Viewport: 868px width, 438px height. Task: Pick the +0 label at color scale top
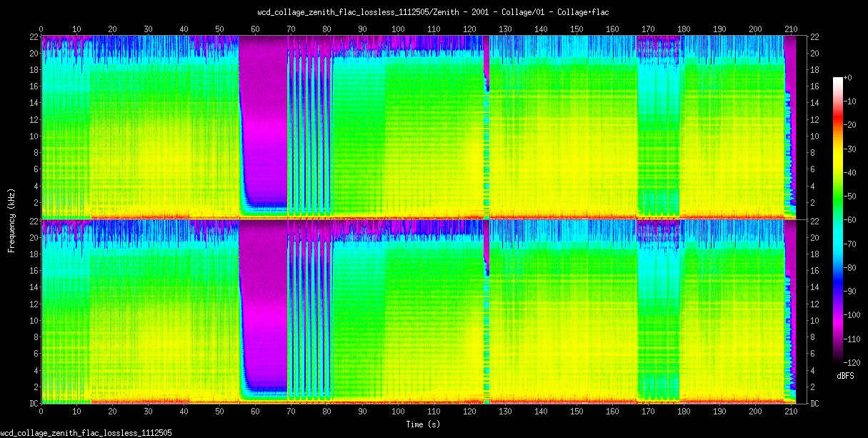(848, 77)
